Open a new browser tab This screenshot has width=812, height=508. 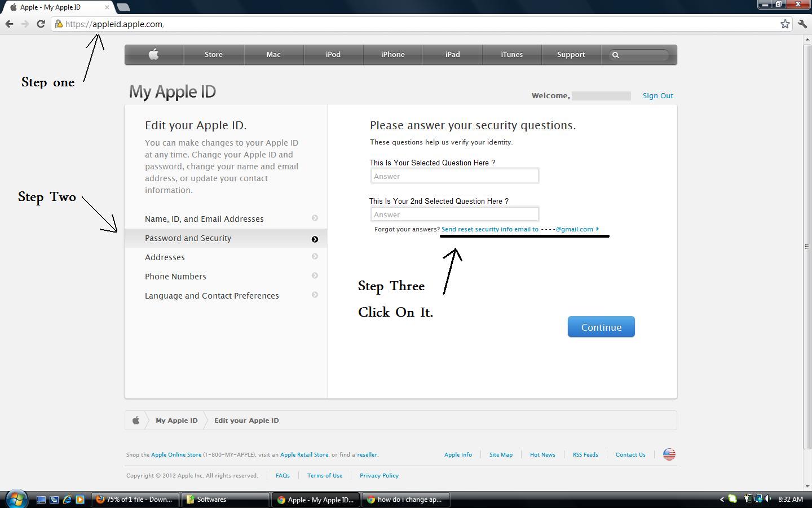123,7
